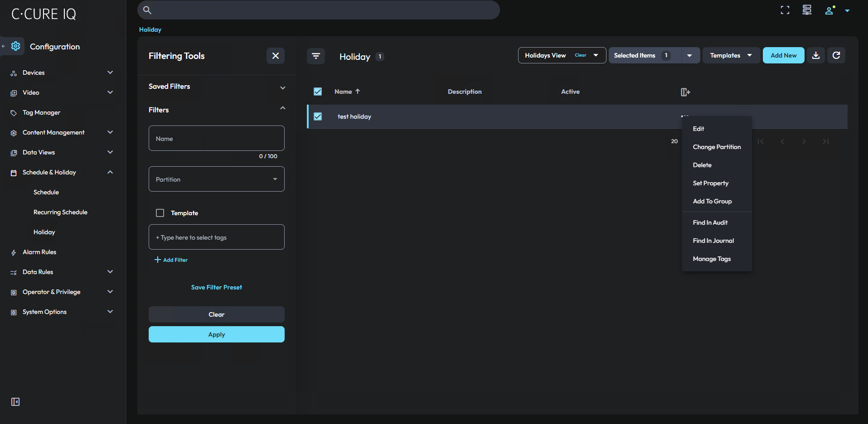Click the filter icon above the Holiday list
Viewport: 868px width, 424px height.
316,56
